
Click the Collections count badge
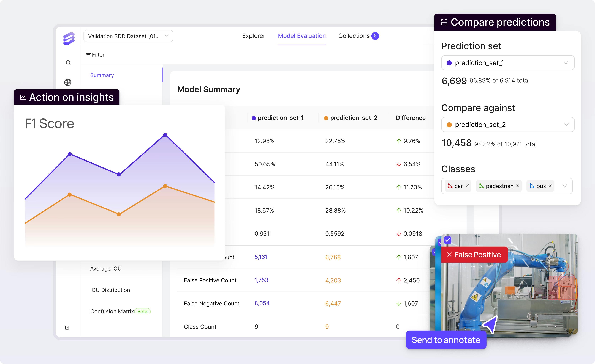tap(375, 36)
